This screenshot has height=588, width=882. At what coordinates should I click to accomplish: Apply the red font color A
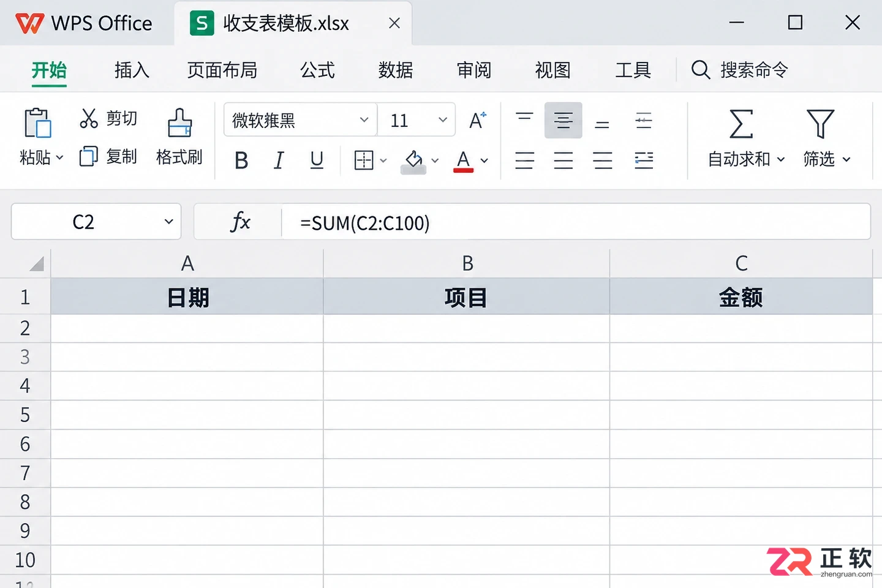point(463,162)
